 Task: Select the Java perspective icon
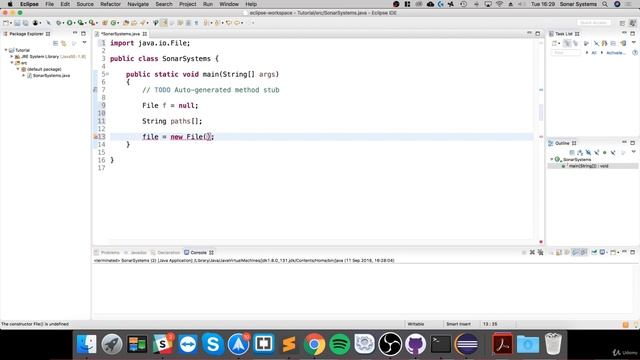click(633, 23)
